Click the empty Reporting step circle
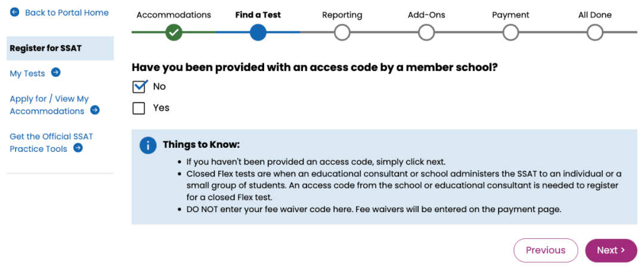Viewport: 644px width, 277px height. pyautogui.click(x=342, y=32)
